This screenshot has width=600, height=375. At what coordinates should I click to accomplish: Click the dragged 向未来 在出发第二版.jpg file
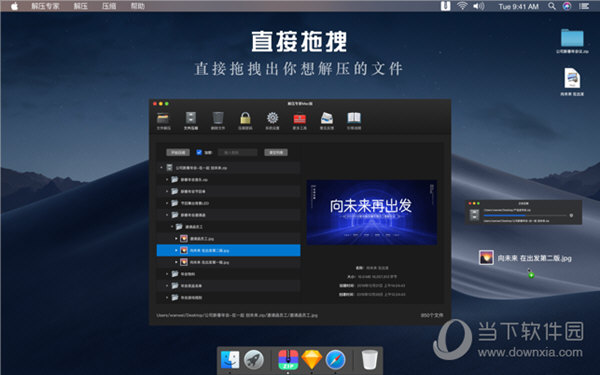[x=525, y=258]
